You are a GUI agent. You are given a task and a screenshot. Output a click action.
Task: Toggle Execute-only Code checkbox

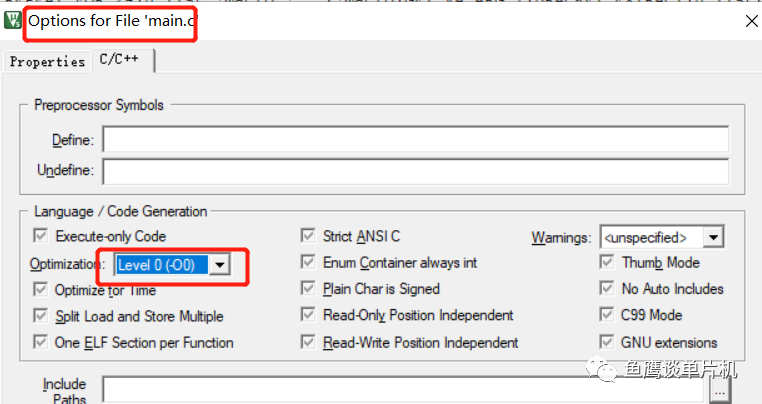coord(40,236)
